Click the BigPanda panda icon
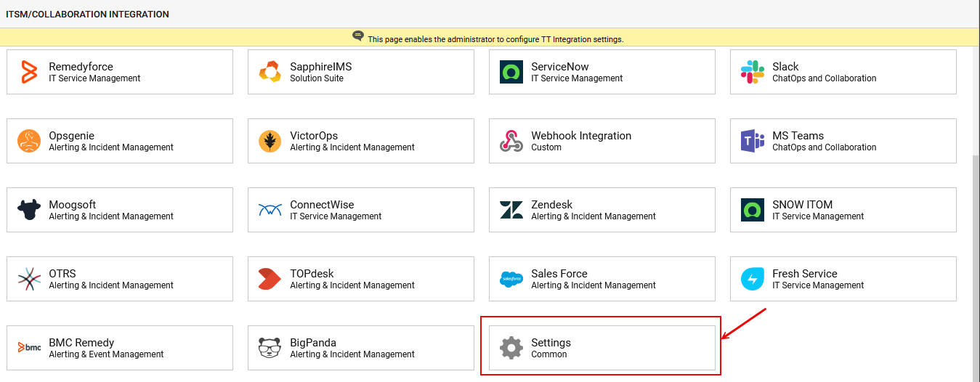The width and height of the screenshot is (980, 382). tap(270, 348)
